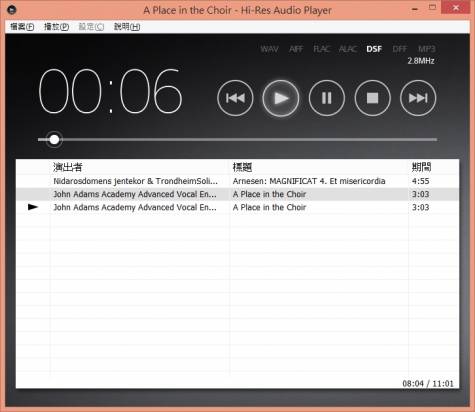Open the 設定(C) menu
Image resolution: width=475 pixels, height=412 pixels.
(x=91, y=27)
